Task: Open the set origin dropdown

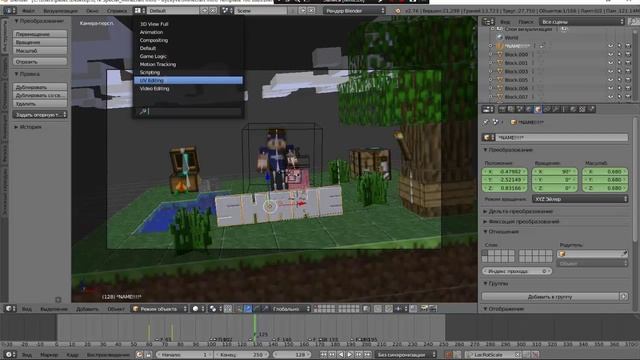Action: [x=40, y=115]
